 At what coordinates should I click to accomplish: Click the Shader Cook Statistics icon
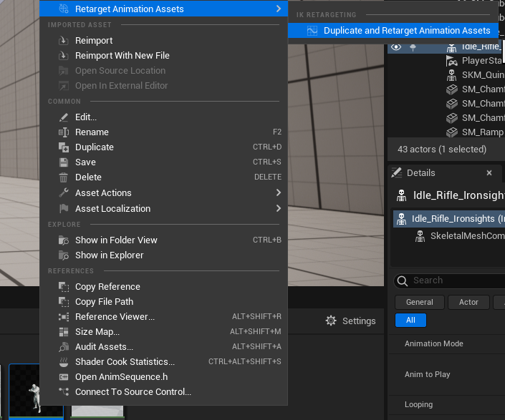(64, 362)
